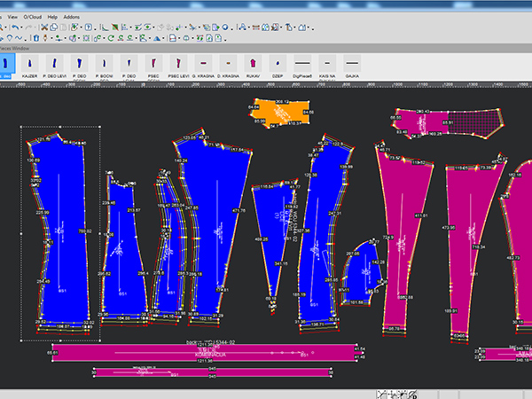
Task: Select the KAJZER piece thumbnail
Action: [30, 65]
